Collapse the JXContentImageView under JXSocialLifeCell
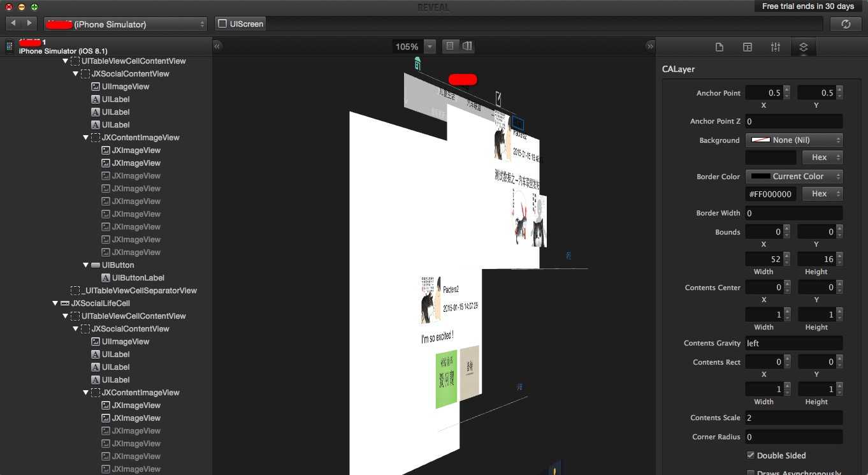 pos(86,393)
